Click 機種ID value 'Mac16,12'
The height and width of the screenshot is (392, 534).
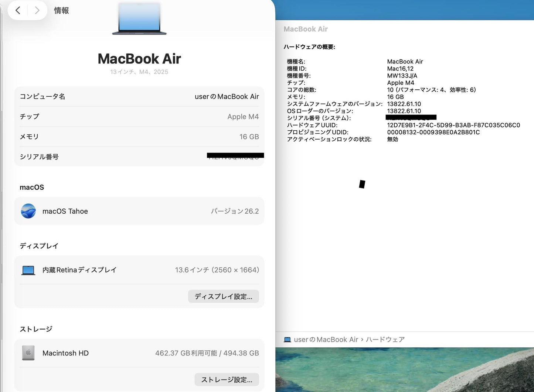[x=400, y=69]
